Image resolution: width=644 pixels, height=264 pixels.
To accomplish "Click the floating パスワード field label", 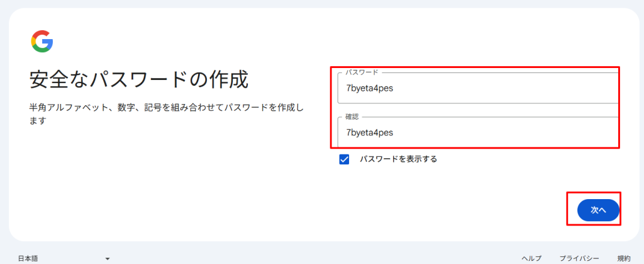I will pos(361,73).
